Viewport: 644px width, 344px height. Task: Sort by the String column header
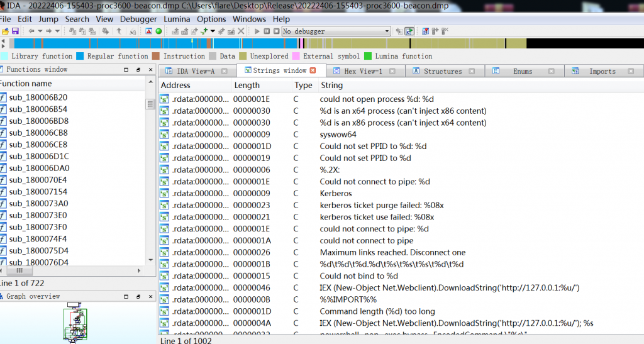coord(481,86)
